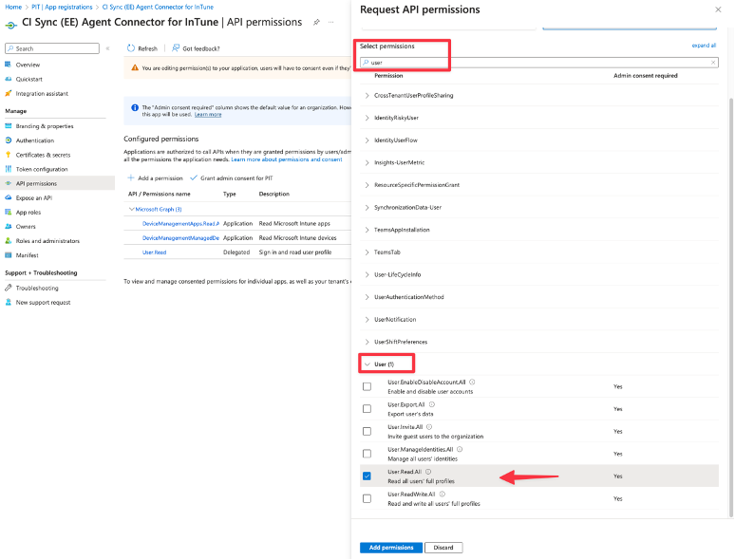This screenshot has width=735, height=560.
Task: Click the Roles and administrators icon
Action: (x=8, y=241)
